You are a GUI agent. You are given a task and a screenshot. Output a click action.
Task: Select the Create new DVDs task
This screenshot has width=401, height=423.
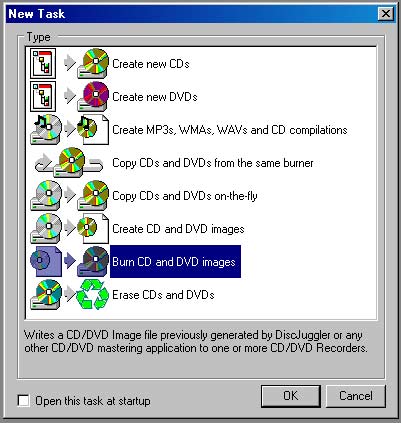pos(155,96)
